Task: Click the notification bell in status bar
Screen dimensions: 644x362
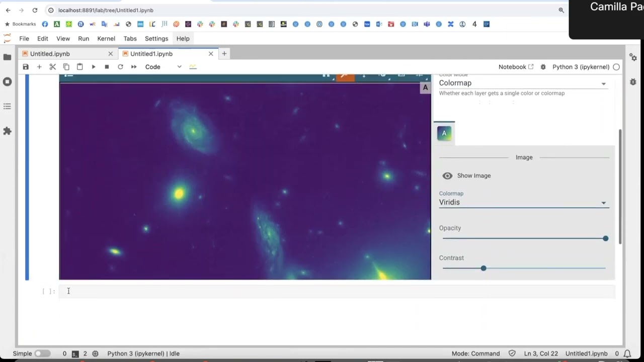Action: [x=627, y=353]
